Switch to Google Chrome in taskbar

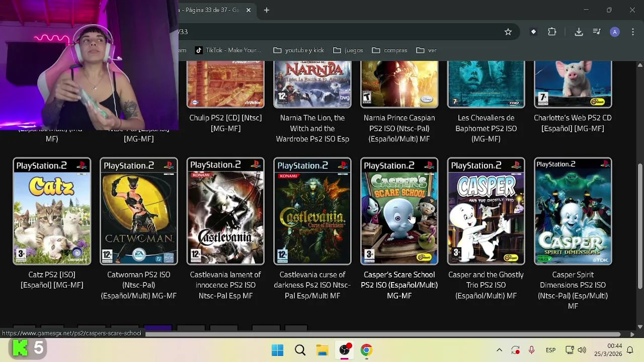click(x=367, y=350)
